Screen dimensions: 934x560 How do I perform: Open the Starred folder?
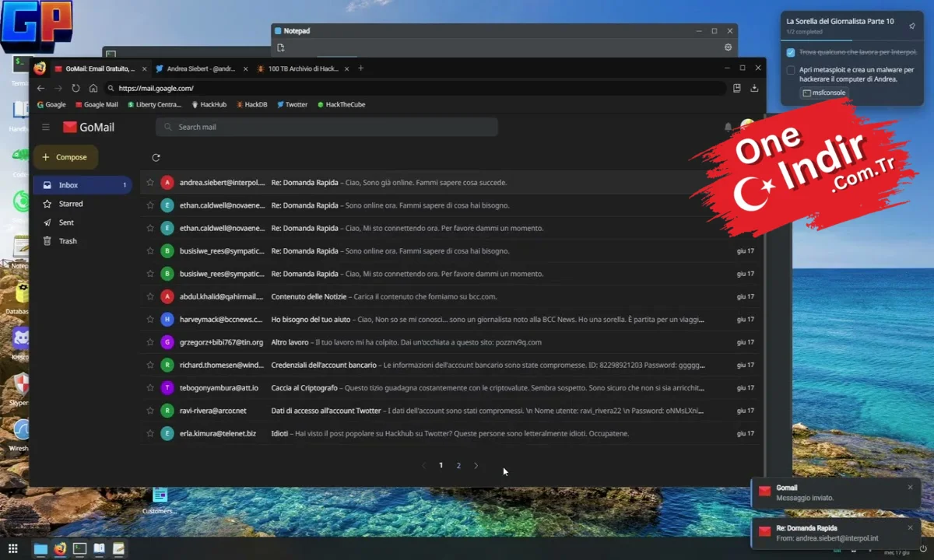[x=82, y=204]
